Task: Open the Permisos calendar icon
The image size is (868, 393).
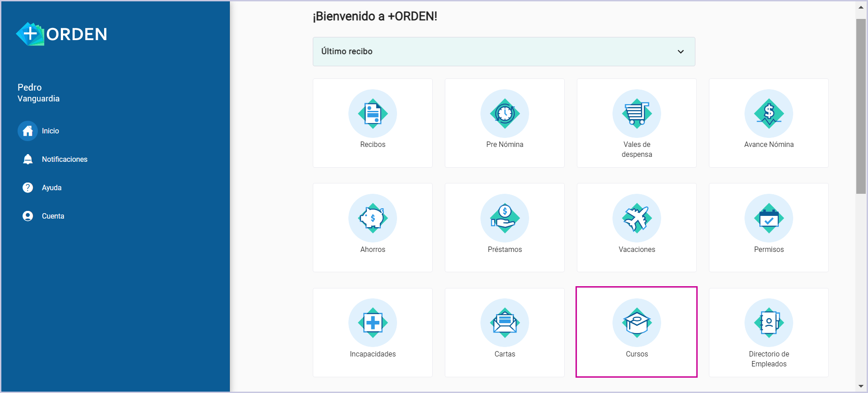Action: [x=768, y=218]
